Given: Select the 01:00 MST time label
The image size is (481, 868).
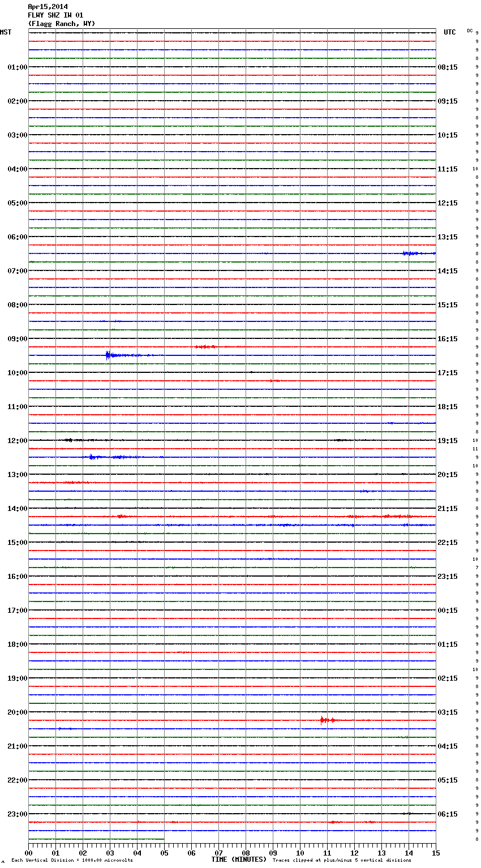Looking at the screenshot, I should point(18,67).
